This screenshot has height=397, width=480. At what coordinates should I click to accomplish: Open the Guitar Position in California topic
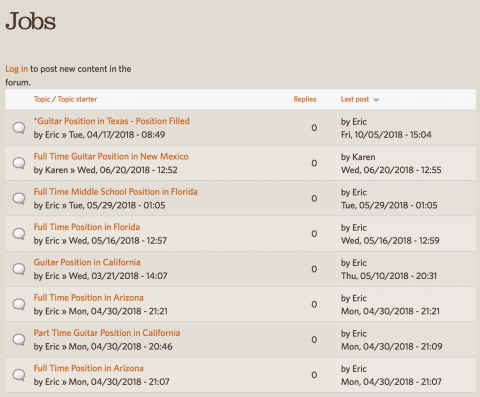[87, 262]
